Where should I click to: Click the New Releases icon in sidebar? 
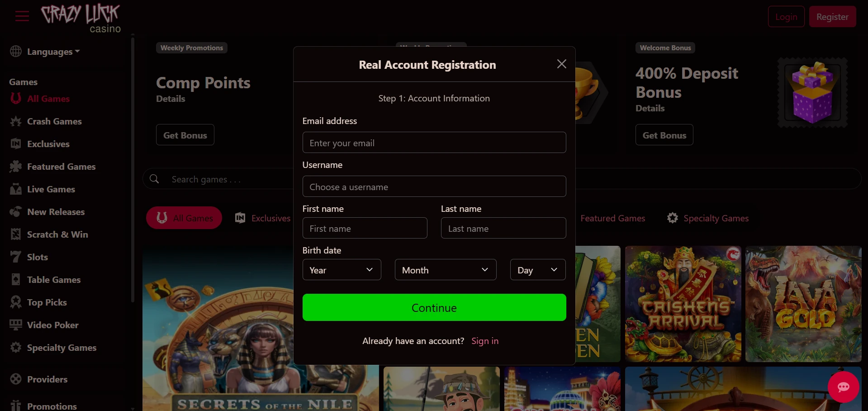point(16,212)
